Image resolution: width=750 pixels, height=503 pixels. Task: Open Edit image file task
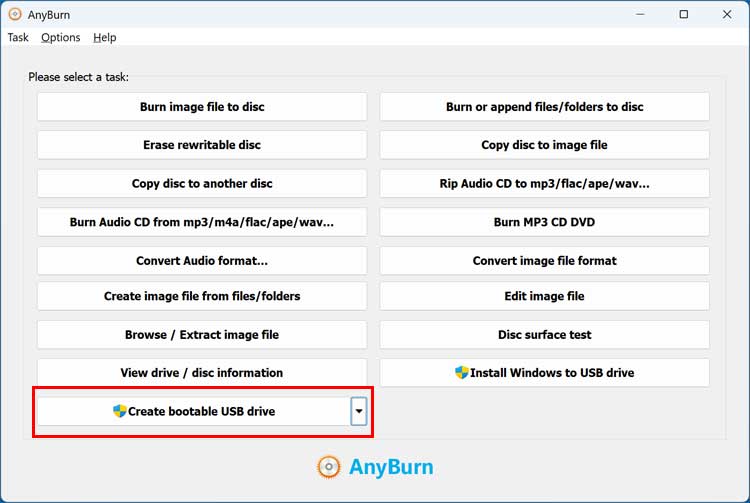pos(544,296)
